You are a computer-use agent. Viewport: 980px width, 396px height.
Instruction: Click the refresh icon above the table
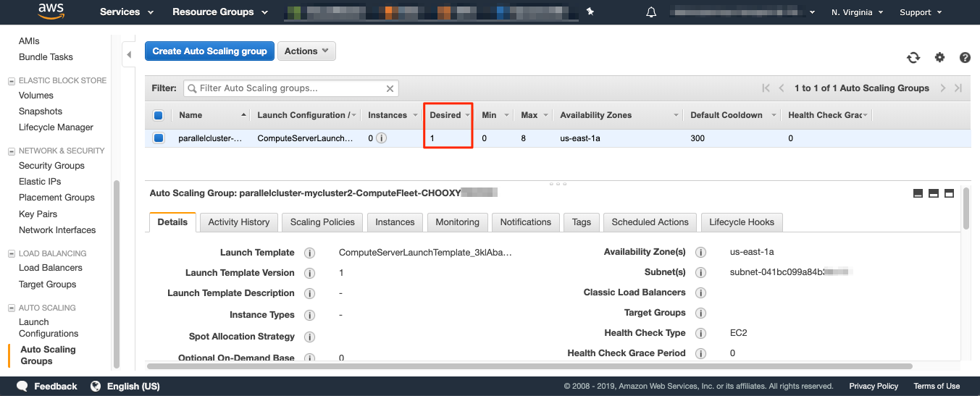(x=913, y=58)
